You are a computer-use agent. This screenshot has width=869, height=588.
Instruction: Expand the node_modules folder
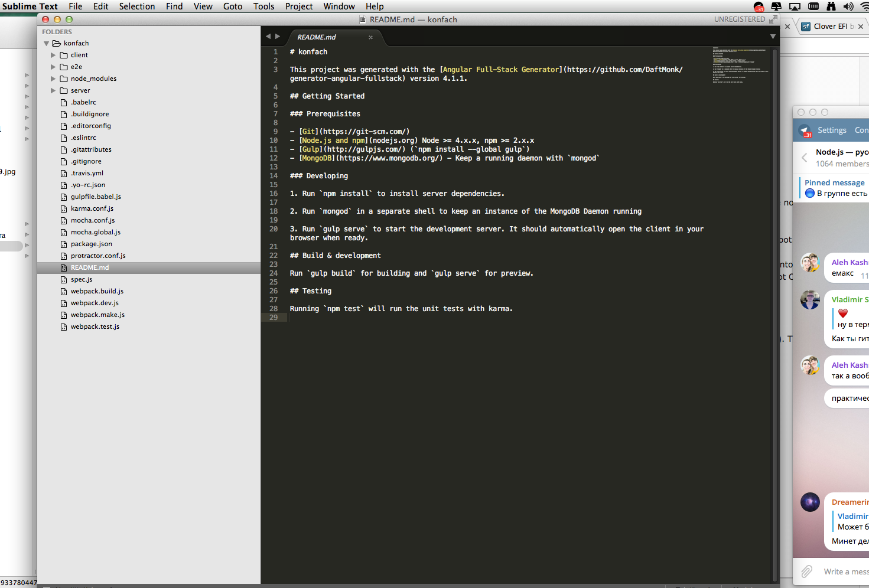click(53, 79)
